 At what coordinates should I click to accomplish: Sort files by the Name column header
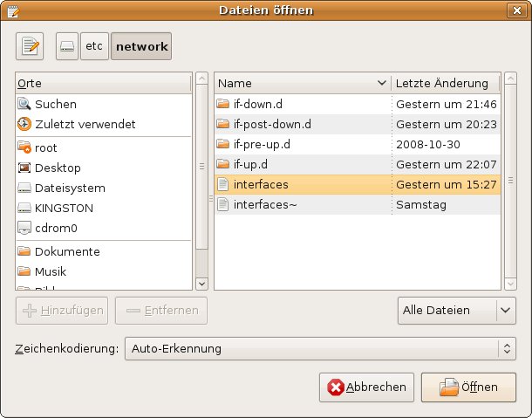302,84
